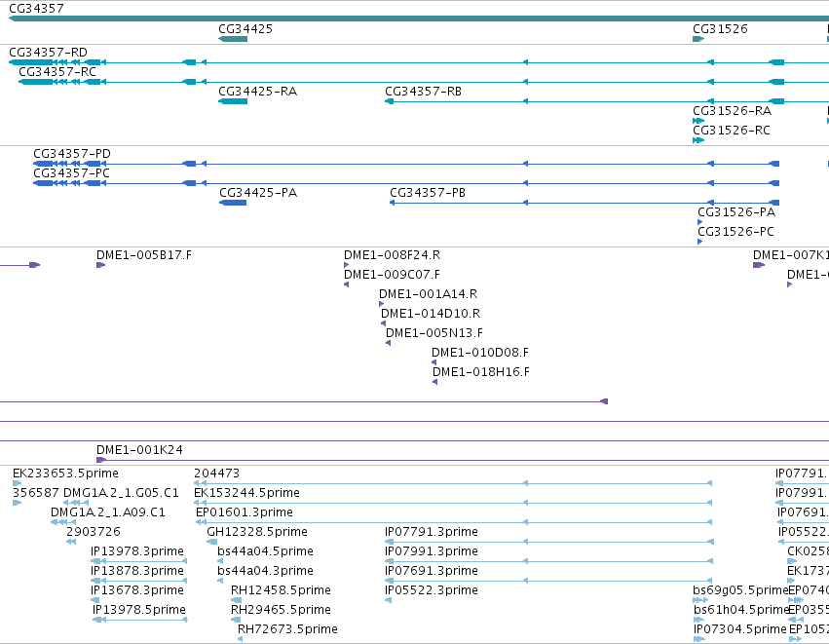This screenshot has height=644, width=829.
Task: Click the DME1-005N13.F clone marker
Action: [x=388, y=343]
